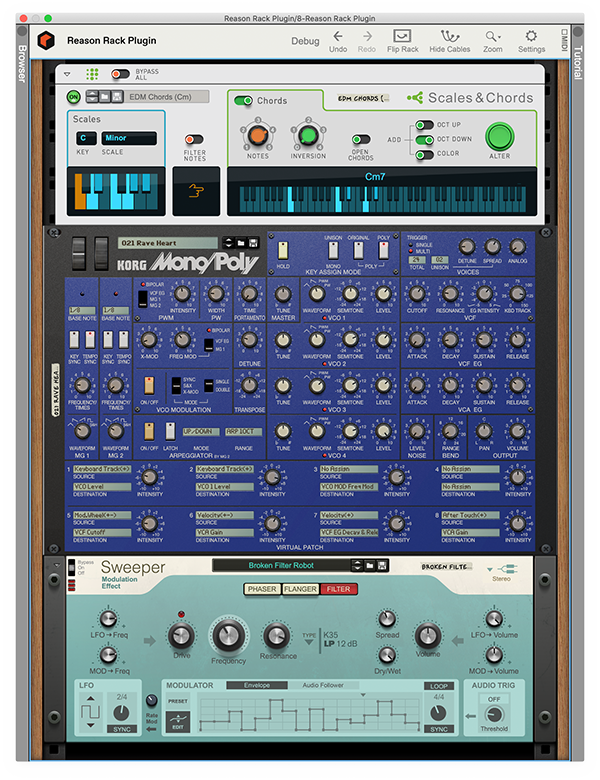The height and width of the screenshot is (780, 600).
Task: Click the Rate Mod left arrow
Action: 151,729
